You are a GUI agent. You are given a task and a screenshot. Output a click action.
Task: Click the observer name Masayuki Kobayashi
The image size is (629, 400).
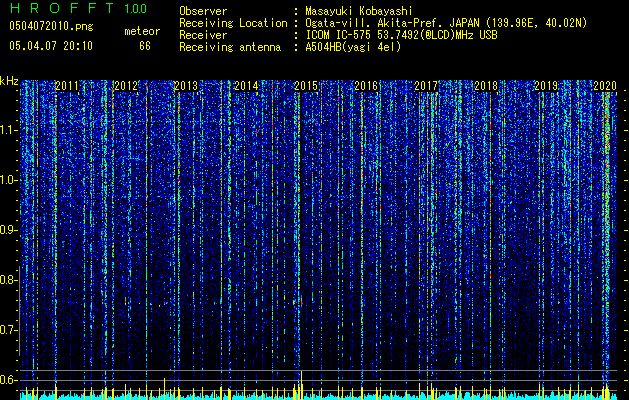coord(359,11)
